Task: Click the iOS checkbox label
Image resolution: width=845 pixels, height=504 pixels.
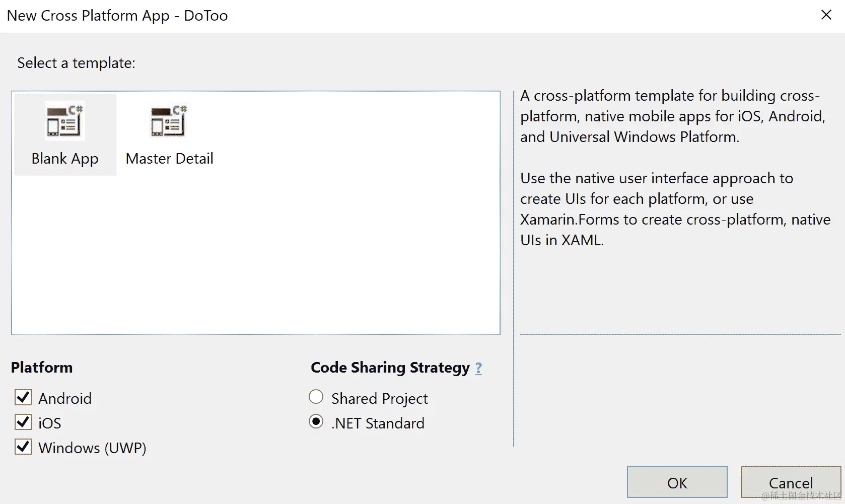Action: pos(50,423)
